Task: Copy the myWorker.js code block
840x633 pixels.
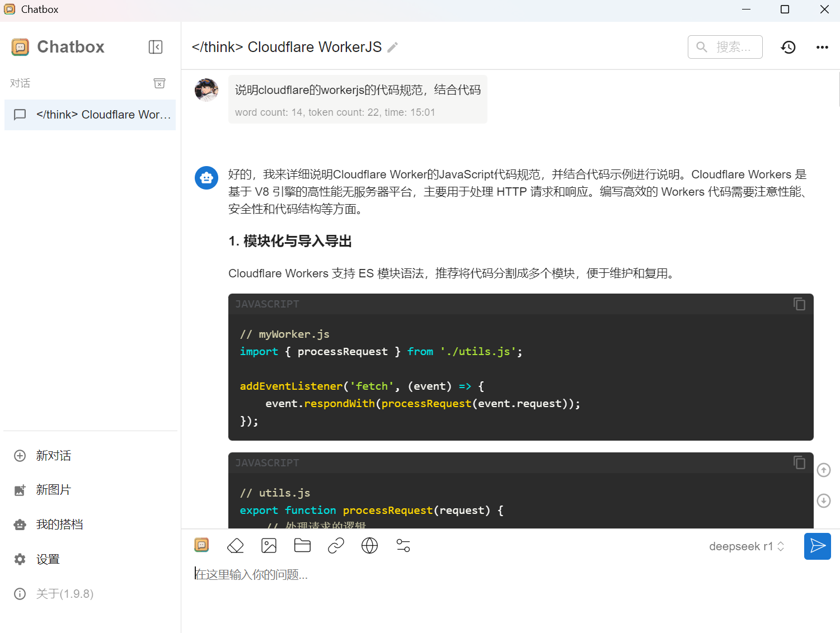Action: pos(799,304)
